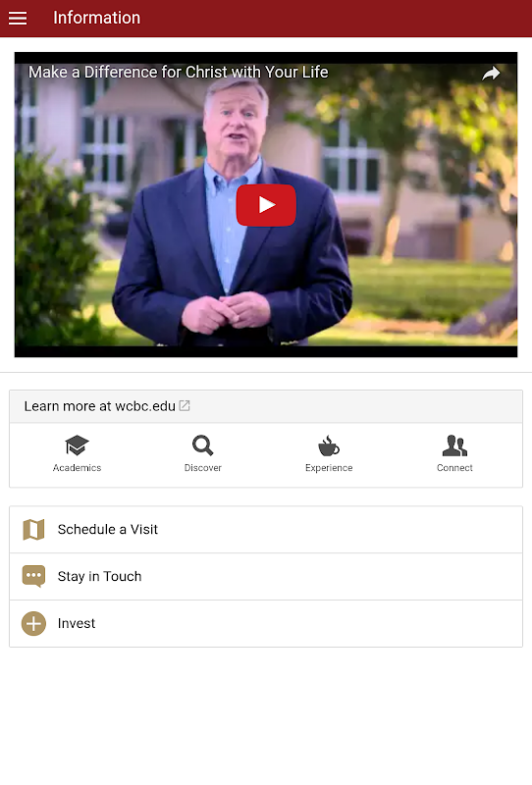Viewport: 532px width, 785px height.
Task: Click the plus circle icon beside Invest
Action: [x=33, y=624]
